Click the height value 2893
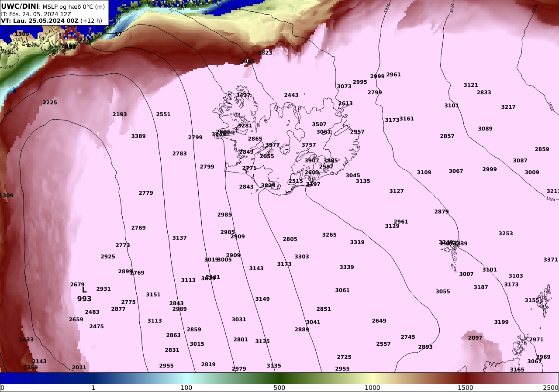Screen dimensions: 559x392 (425, 347)
